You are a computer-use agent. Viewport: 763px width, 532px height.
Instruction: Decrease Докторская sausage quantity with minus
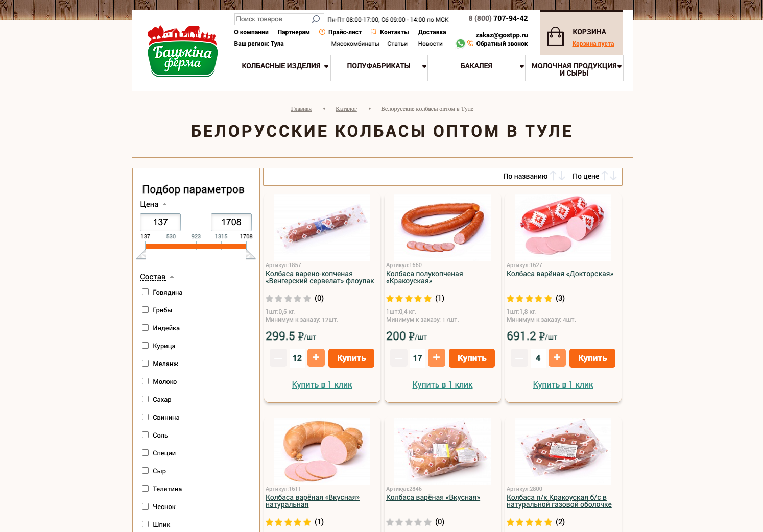coord(519,358)
